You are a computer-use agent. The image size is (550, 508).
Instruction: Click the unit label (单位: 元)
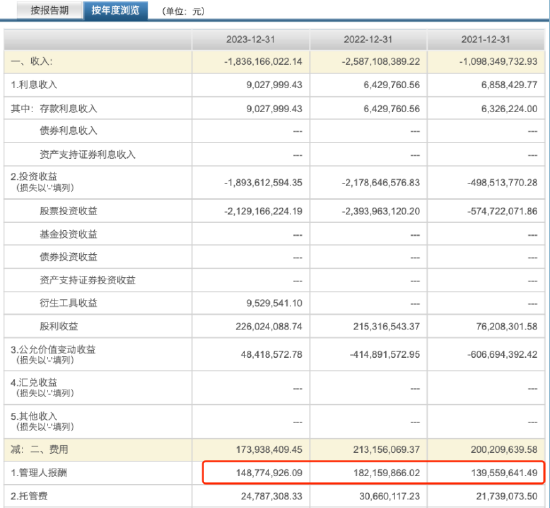[183, 11]
